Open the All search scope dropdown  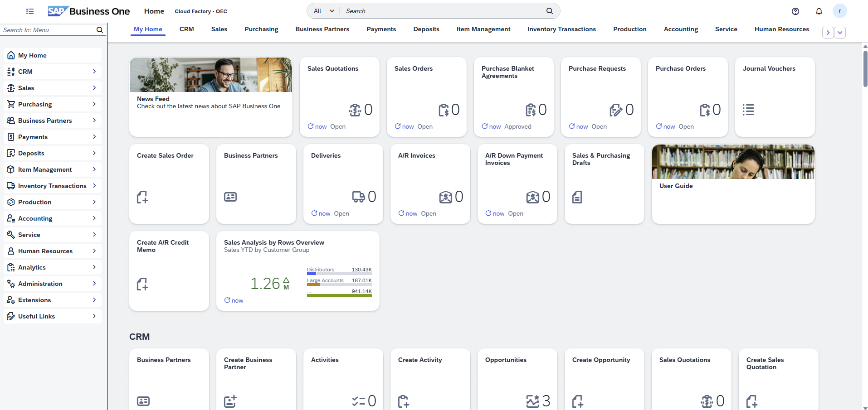(x=323, y=10)
